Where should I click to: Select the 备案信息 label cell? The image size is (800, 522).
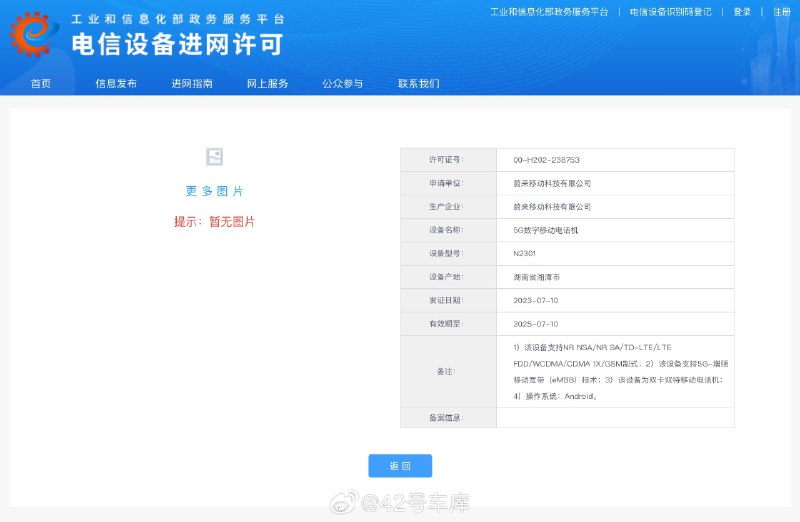click(x=448, y=418)
